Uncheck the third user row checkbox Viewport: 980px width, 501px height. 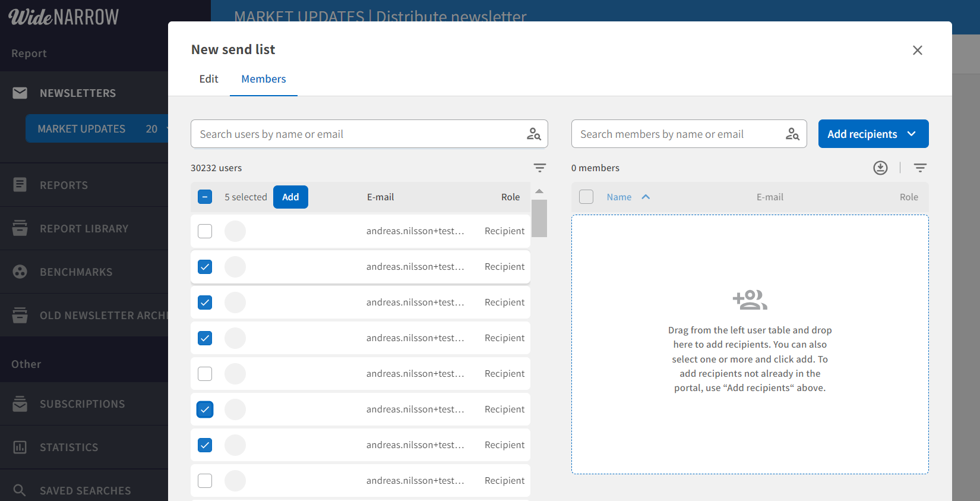[205, 303]
